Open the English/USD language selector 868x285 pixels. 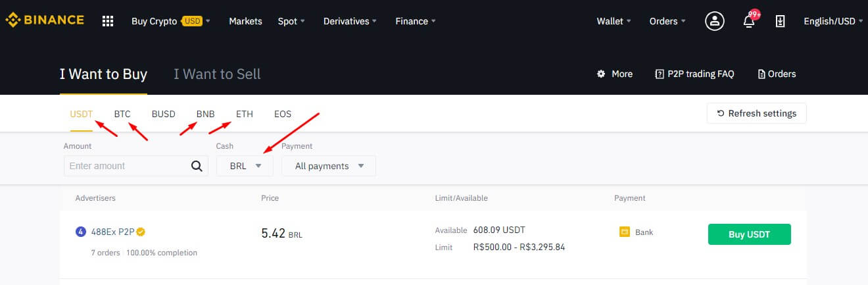coord(833,21)
